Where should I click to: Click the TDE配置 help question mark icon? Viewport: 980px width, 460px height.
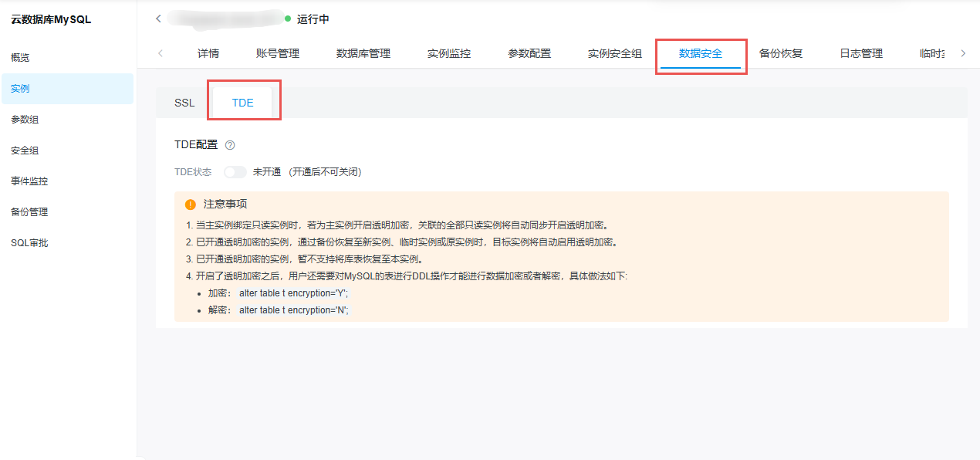(230, 145)
